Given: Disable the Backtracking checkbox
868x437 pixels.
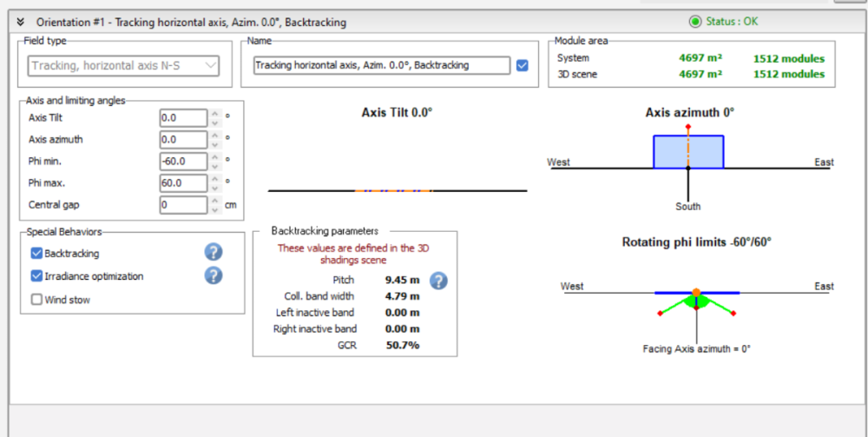Looking at the screenshot, I should point(36,253).
